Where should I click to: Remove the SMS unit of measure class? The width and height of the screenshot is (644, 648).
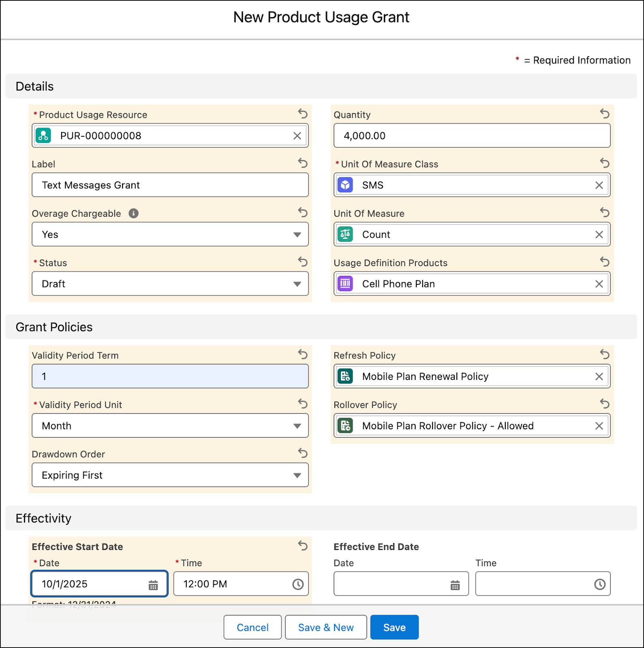click(599, 185)
